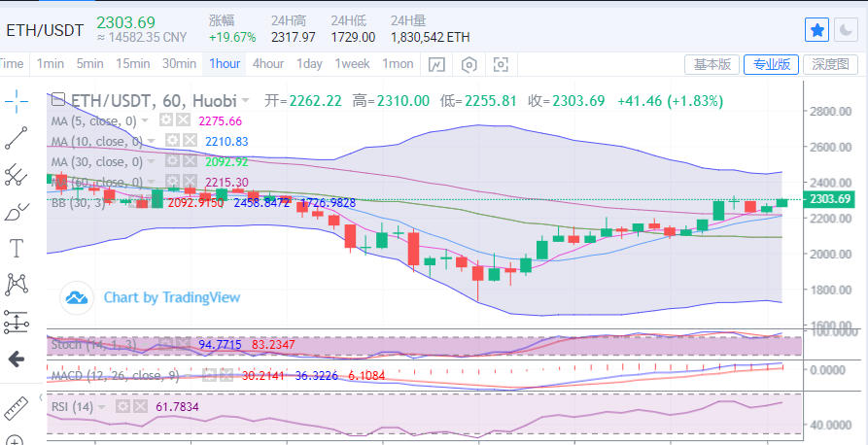This screenshot has height=445, width=868.
Task: Toggle favorite star for ETH/USDT
Action: [816, 30]
